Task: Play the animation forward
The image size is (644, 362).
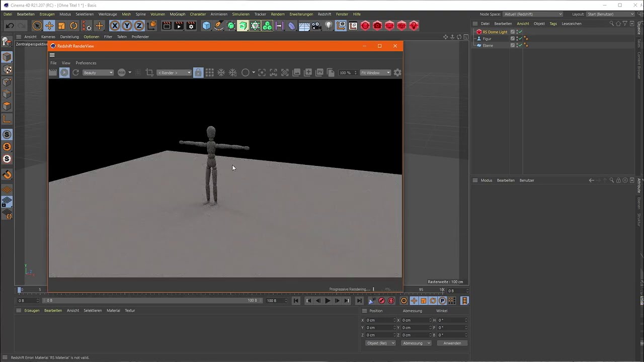Action: 328,301
